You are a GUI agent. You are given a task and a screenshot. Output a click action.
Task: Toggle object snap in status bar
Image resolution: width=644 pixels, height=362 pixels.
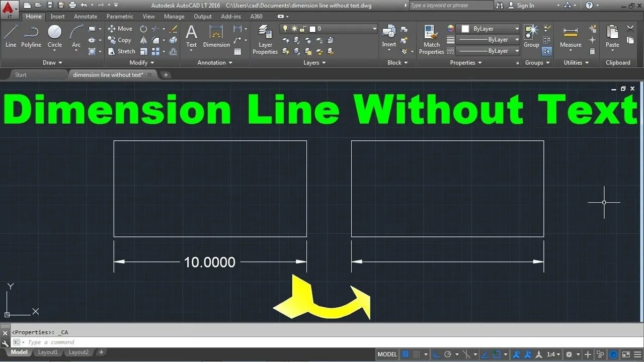[x=497, y=354]
